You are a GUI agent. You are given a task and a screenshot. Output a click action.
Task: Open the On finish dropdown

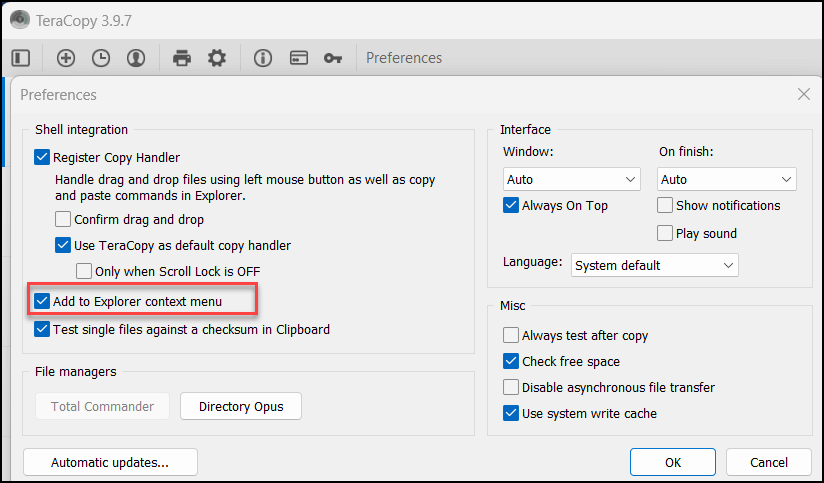pyautogui.click(x=727, y=179)
